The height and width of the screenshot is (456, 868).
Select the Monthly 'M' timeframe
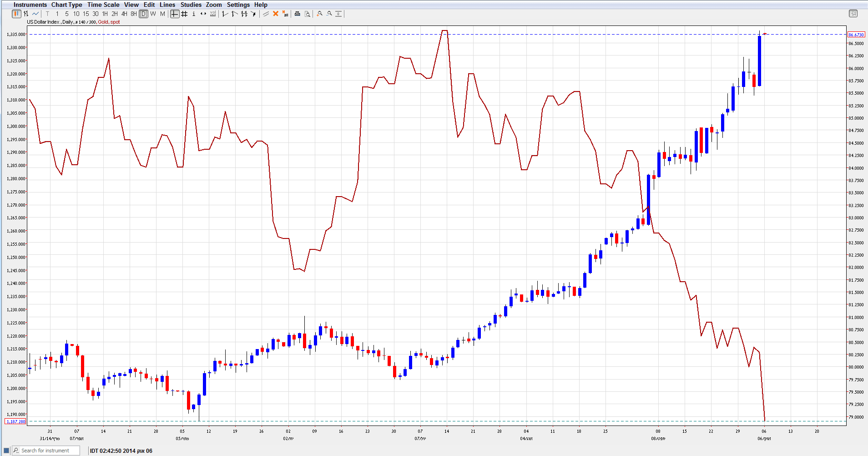162,14
